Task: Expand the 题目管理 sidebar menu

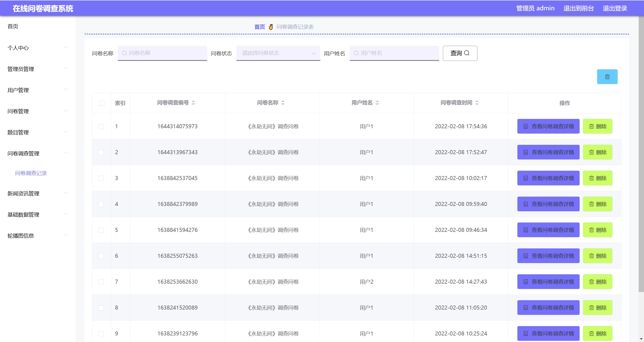Action: (38, 132)
